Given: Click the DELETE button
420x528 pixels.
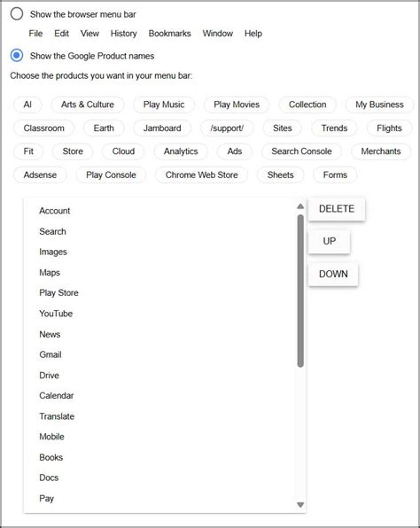Looking at the screenshot, I should (x=337, y=209).
